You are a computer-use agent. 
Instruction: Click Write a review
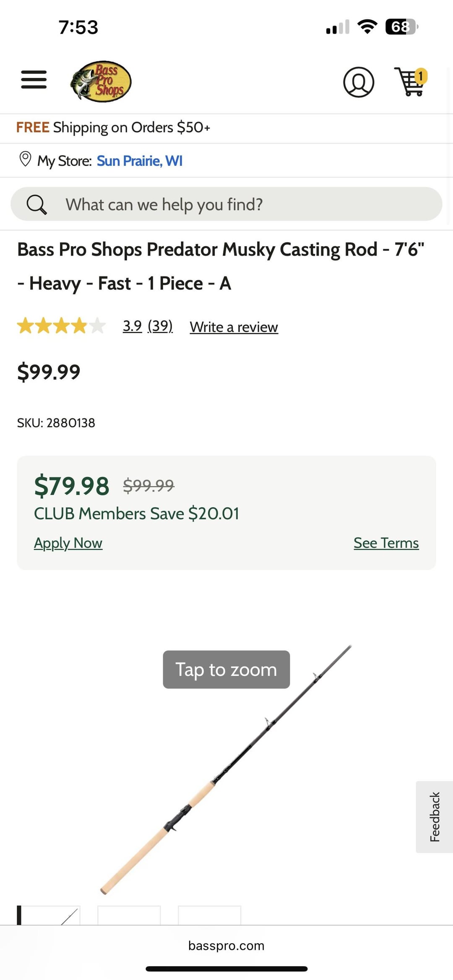pyautogui.click(x=234, y=327)
